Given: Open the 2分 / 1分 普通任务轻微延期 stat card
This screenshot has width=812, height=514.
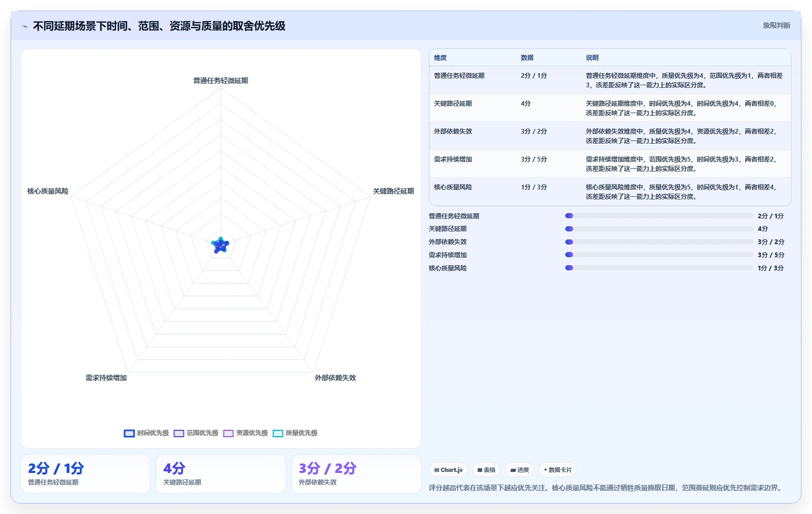Looking at the screenshot, I should [85, 473].
